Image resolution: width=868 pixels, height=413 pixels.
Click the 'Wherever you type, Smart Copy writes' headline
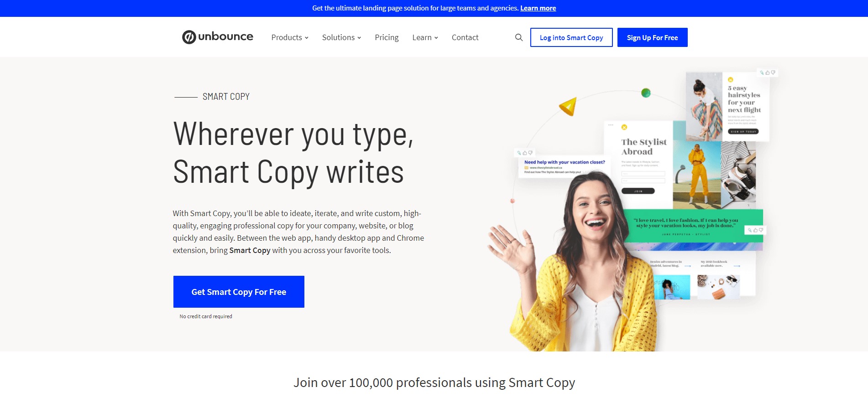(x=293, y=153)
